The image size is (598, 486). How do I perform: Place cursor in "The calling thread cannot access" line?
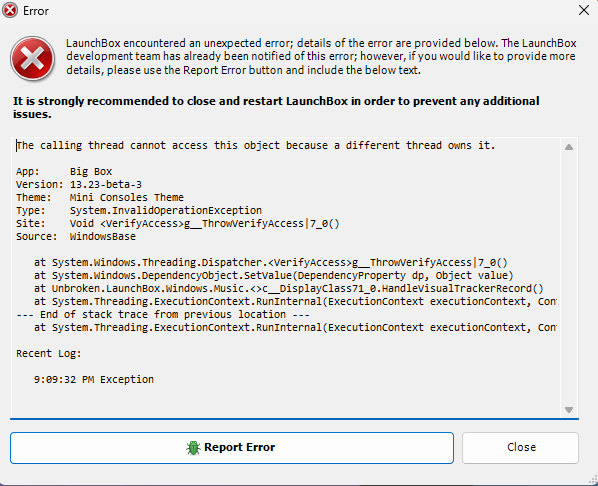(x=256, y=145)
